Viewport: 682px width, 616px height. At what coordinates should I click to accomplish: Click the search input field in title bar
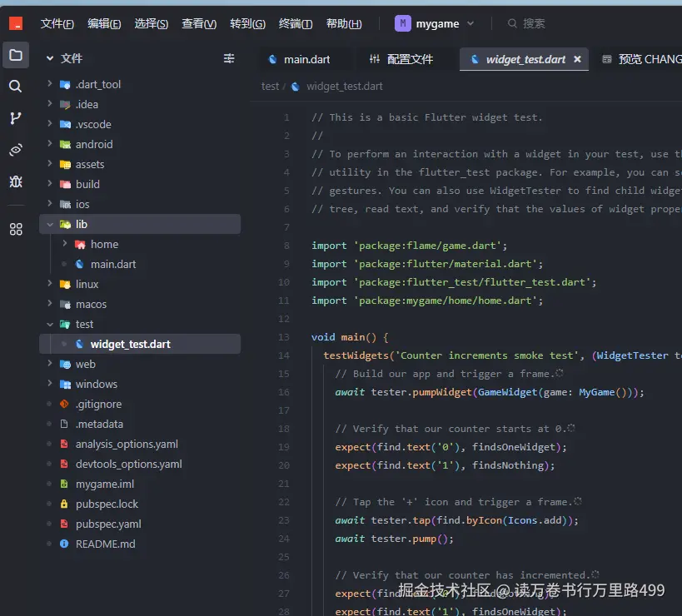point(533,24)
